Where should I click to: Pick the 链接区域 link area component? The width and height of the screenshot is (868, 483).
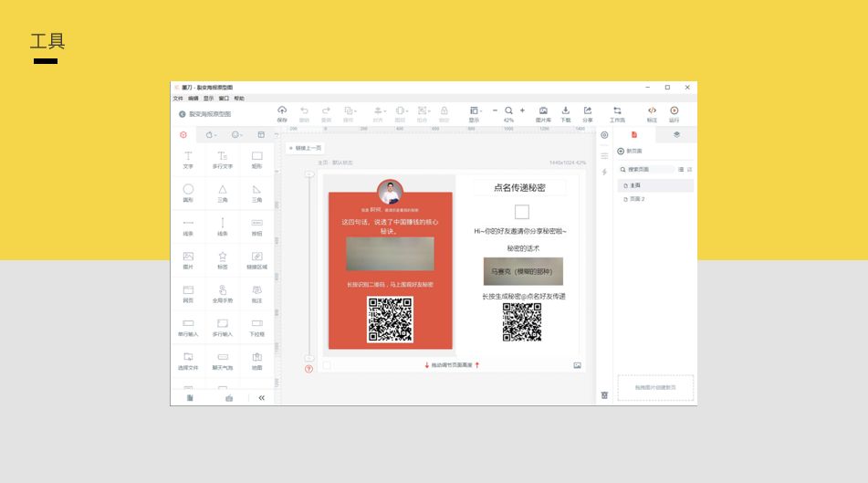click(x=256, y=259)
